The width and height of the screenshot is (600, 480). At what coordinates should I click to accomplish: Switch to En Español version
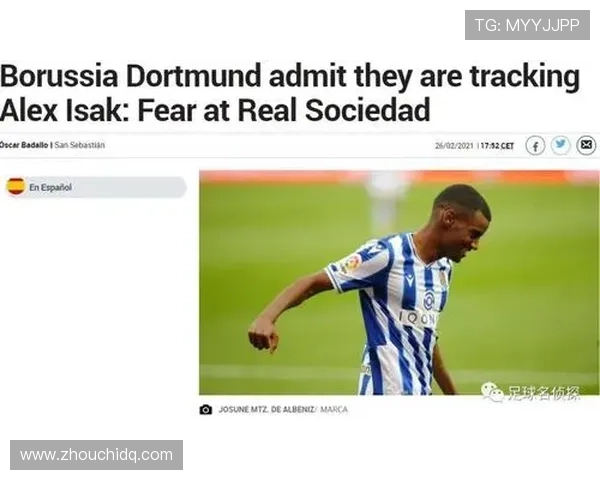point(51,187)
